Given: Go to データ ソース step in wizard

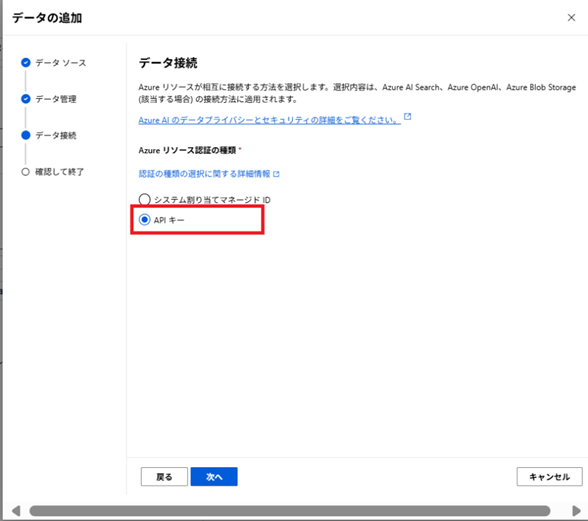Looking at the screenshot, I should click(61, 63).
